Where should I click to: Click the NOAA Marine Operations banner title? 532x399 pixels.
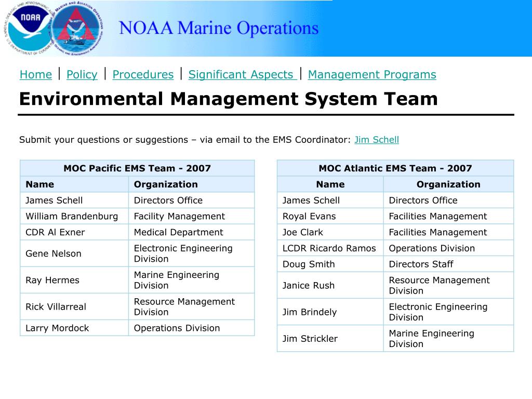(219, 28)
